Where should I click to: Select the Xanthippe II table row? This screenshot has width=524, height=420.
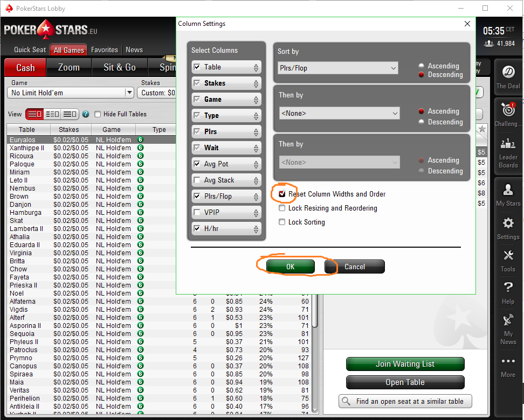[91, 148]
